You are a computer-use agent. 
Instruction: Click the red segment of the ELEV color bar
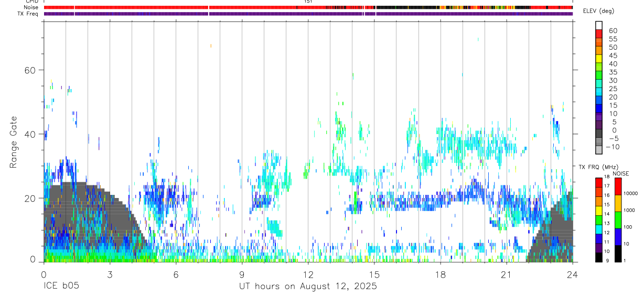coord(599,34)
